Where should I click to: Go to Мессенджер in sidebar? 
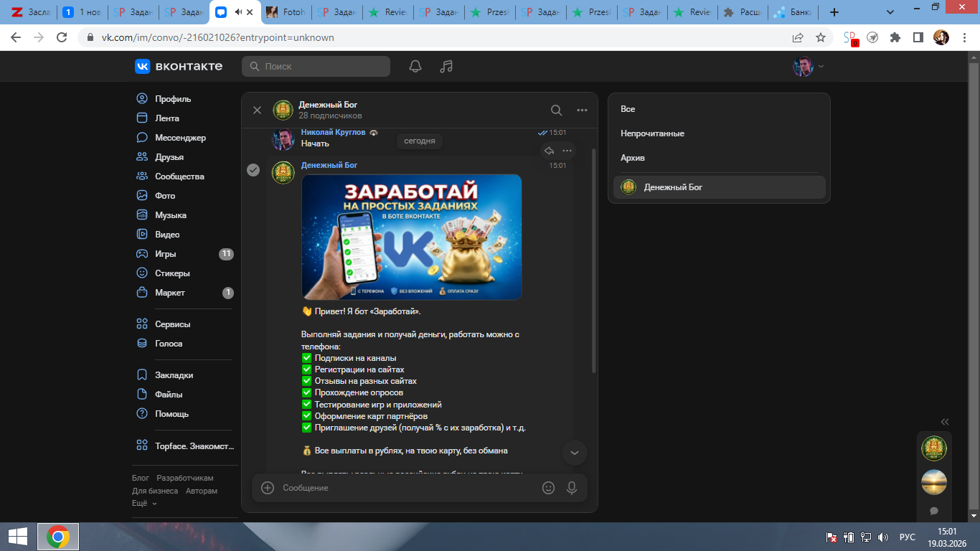(x=180, y=138)
